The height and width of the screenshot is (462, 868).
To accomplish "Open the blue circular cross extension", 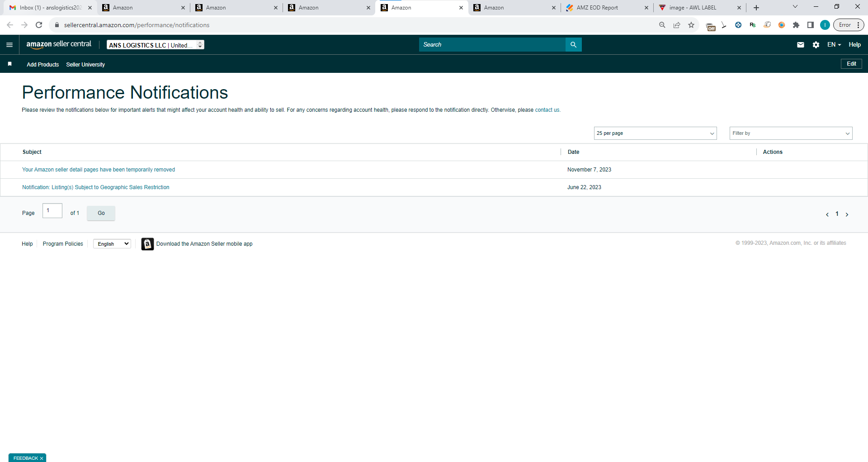I will click(738, 25).
